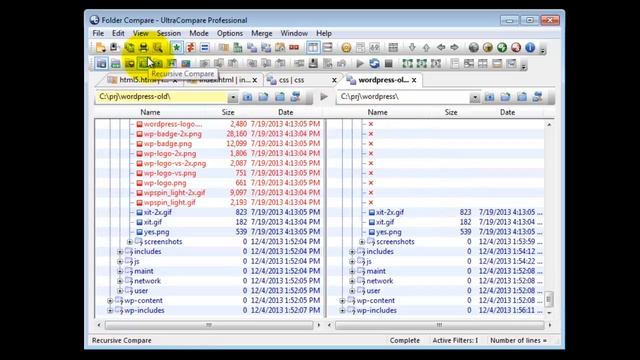Click first folder icon after left path dropdown
This screenshot has width=640, height=360.
247,97
